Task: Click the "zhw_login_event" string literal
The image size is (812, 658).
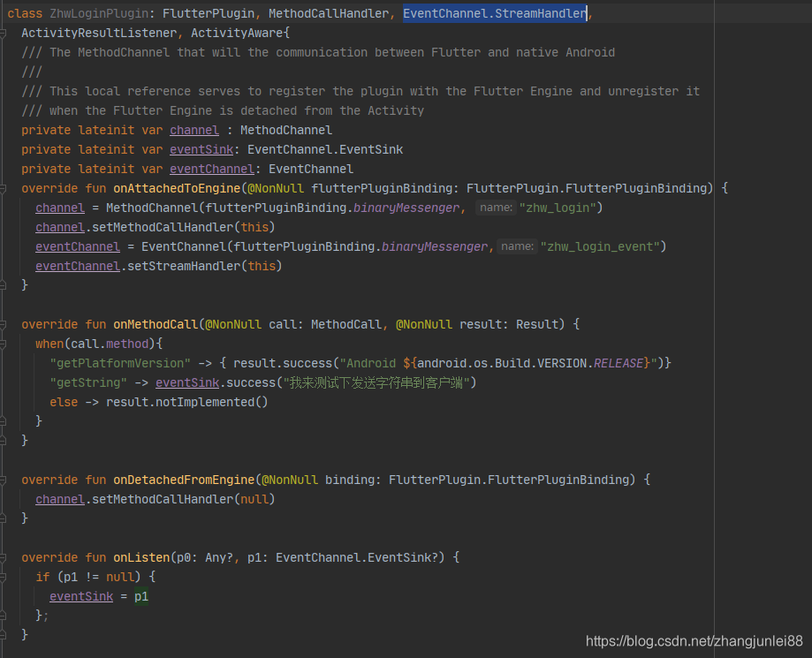Action: (x=600, y=246)
